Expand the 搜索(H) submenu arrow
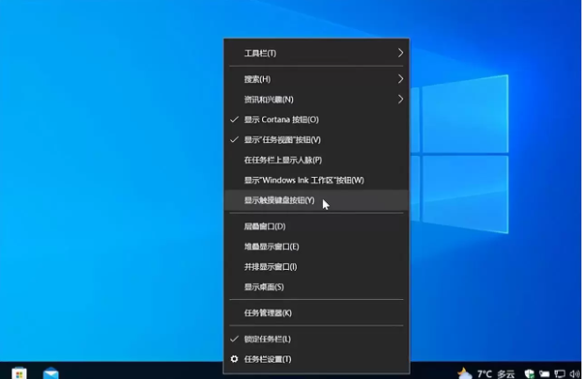588x379 pixels. [x=400, y=79]
